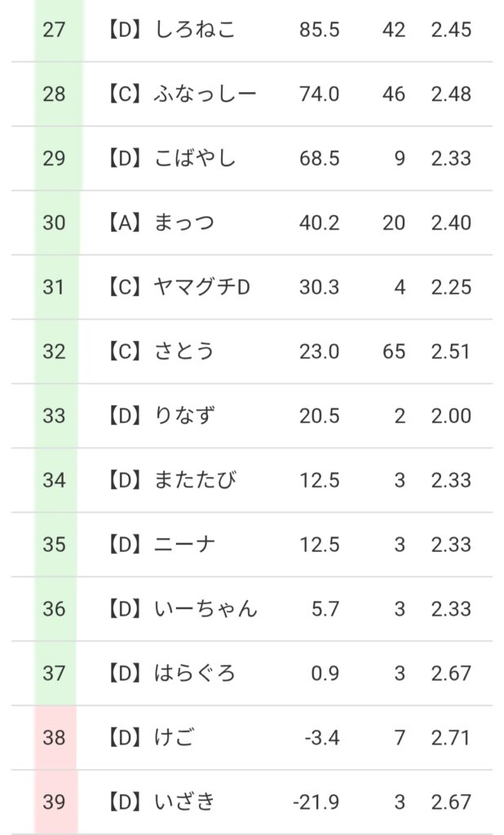Select the ふなっしー player name
Screen dimensions: 504x835
pyautogui.click(x=205, y=94)
